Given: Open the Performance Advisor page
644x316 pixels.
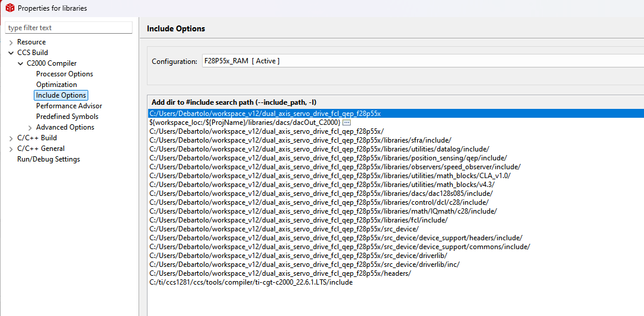Looking at the screenshot, I should pyautogui.click(x=69, y=106).
